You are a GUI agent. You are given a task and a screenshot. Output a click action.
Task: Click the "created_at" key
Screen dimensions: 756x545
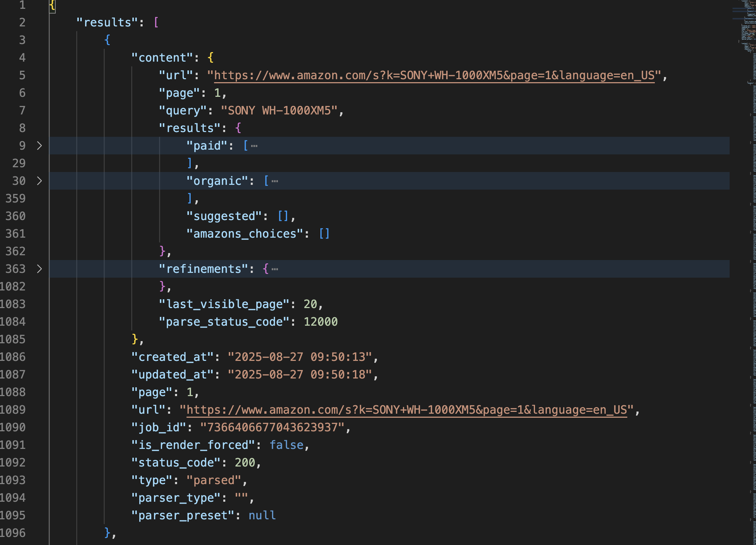173,357
